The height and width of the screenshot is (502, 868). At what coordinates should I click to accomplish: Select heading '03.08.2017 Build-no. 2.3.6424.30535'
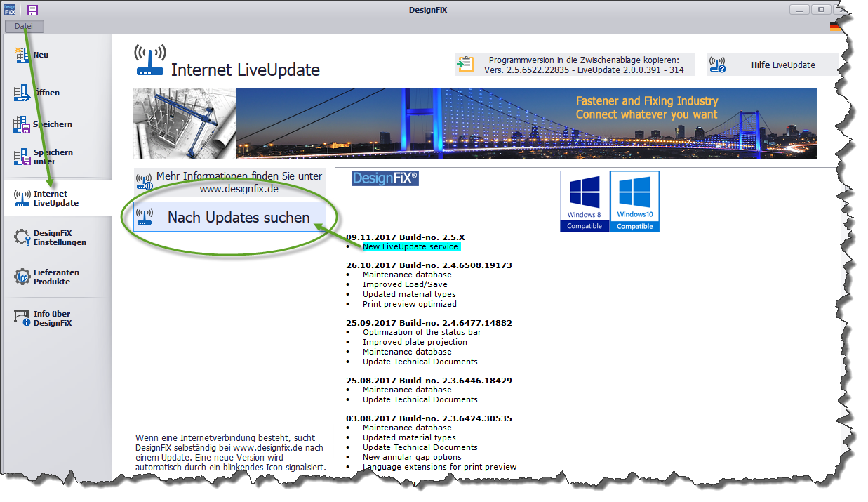(x=429, y=418)
